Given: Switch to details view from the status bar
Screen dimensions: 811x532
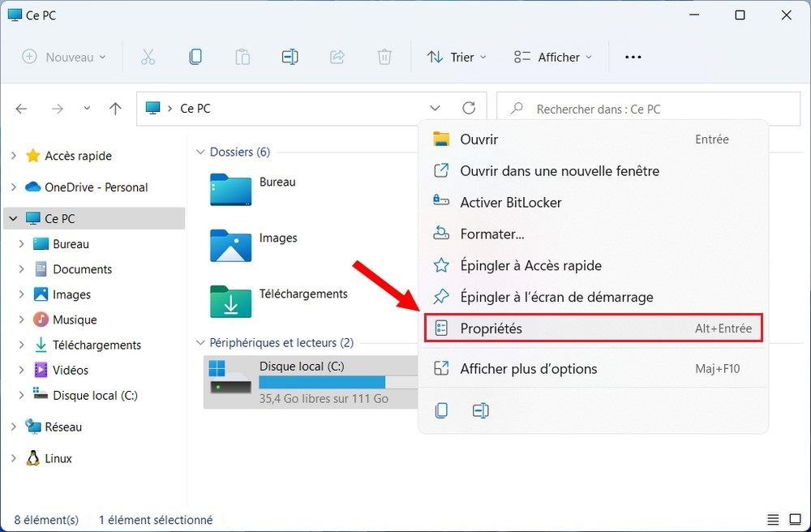Looking at the screenshot, I should 773,519.
